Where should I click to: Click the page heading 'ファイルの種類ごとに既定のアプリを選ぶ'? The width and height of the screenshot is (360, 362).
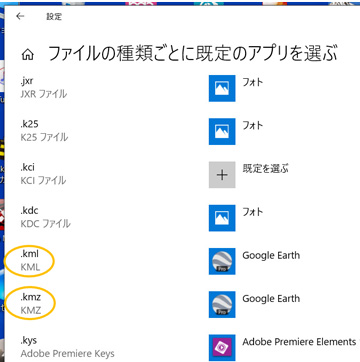coord(193,54)
